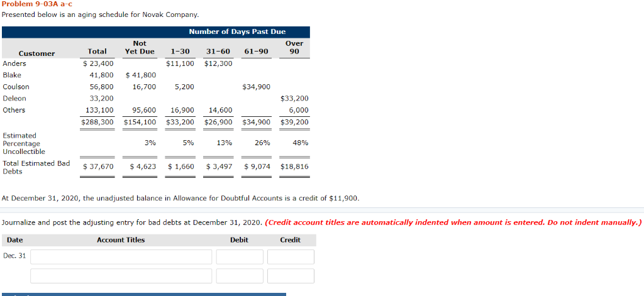Click the 13% uncollectible percentage
This screenshot has width=644, height=296.
point(225,143)
